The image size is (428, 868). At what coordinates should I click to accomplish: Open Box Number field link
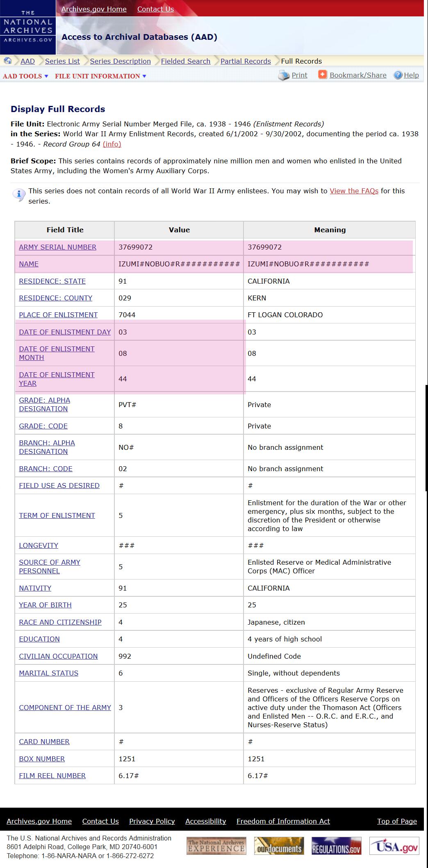coord(42,759)
